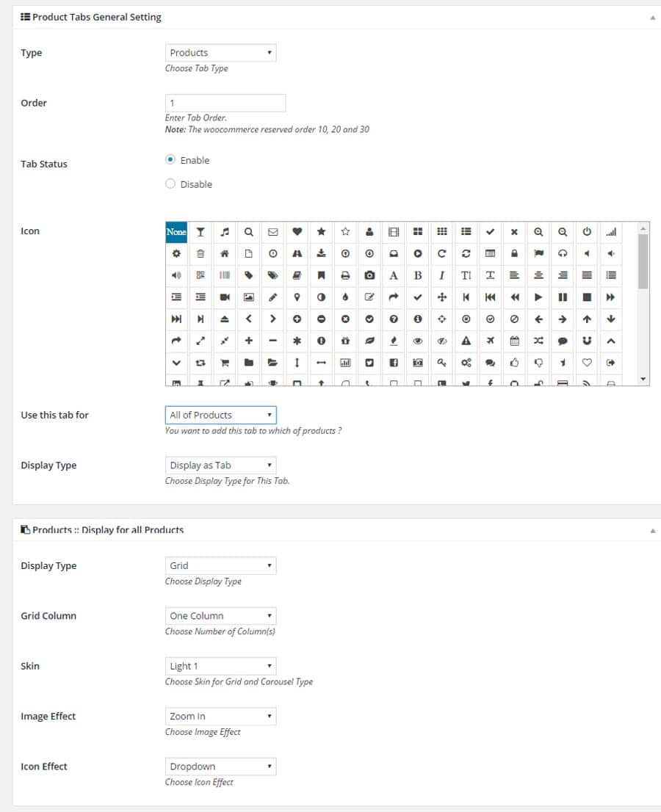This screenshot has width=661, height=812.
Task: Choose the heart icon
Action: click(x=297, y=232)
